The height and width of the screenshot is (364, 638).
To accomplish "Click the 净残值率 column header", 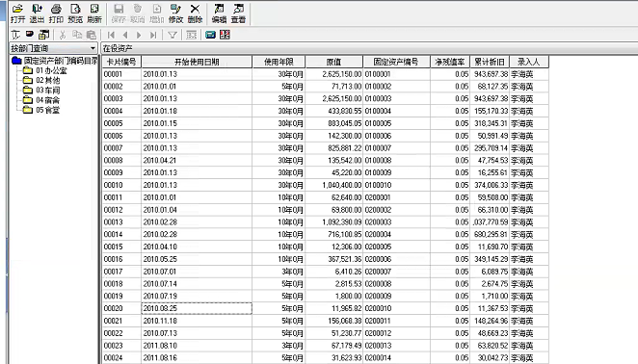I will click(x=450, y=62).
